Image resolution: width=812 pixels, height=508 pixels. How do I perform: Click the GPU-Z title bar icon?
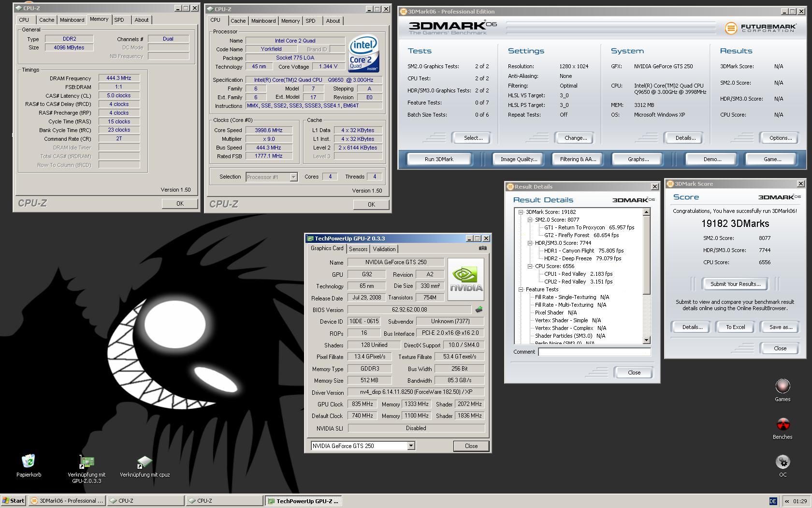310,239
